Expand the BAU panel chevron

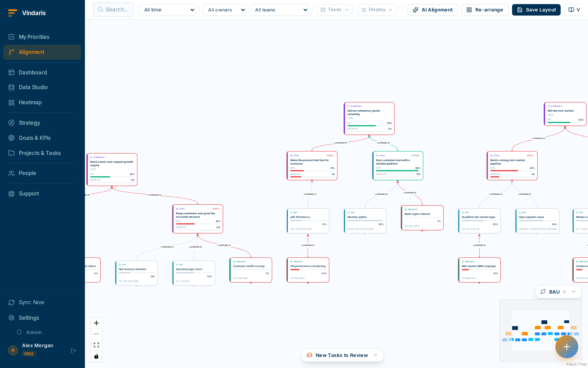point(574,292)
